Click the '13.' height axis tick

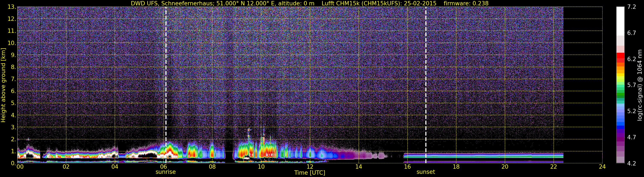pyautogui.click(x=12, y=7)
